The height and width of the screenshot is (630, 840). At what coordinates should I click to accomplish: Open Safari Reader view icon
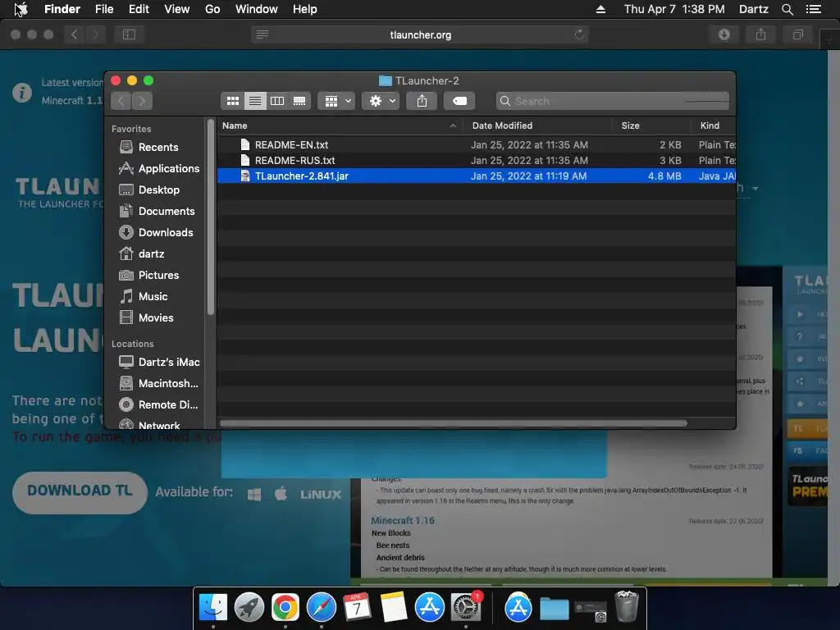click(262, 34)
